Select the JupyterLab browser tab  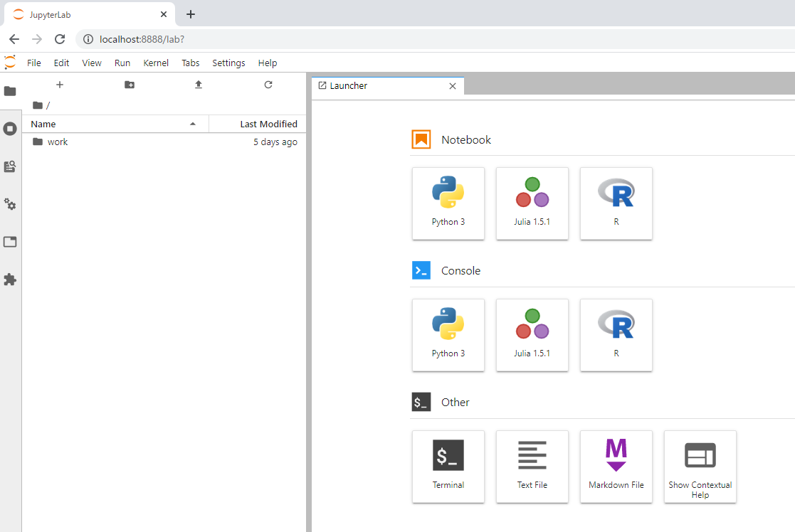90,14
